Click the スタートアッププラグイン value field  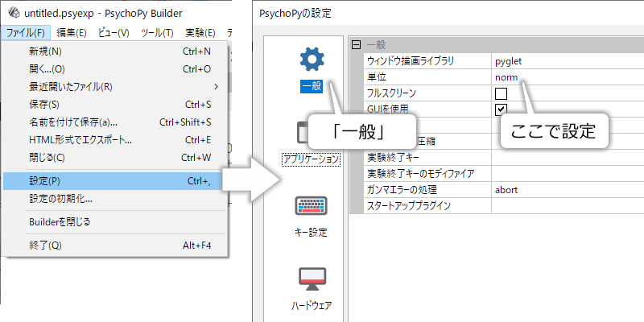coord(568,206)
